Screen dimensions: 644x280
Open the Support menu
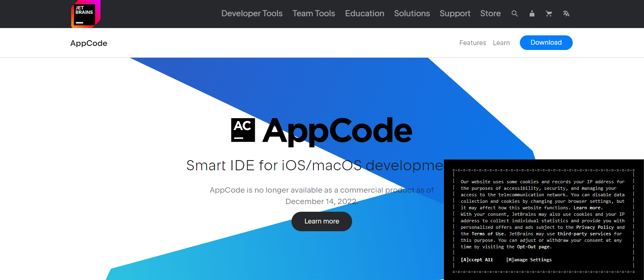click(455, 13)
